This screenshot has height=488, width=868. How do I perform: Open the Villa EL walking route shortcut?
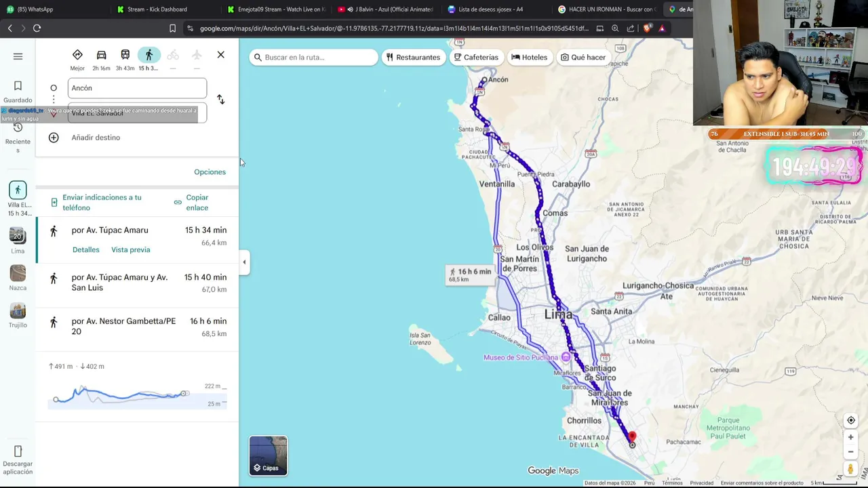(x=18, y=199)
